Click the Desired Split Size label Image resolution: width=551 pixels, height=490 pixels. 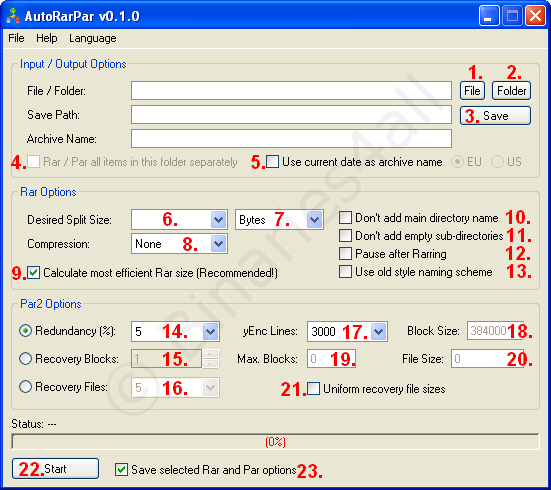point(69,220)
